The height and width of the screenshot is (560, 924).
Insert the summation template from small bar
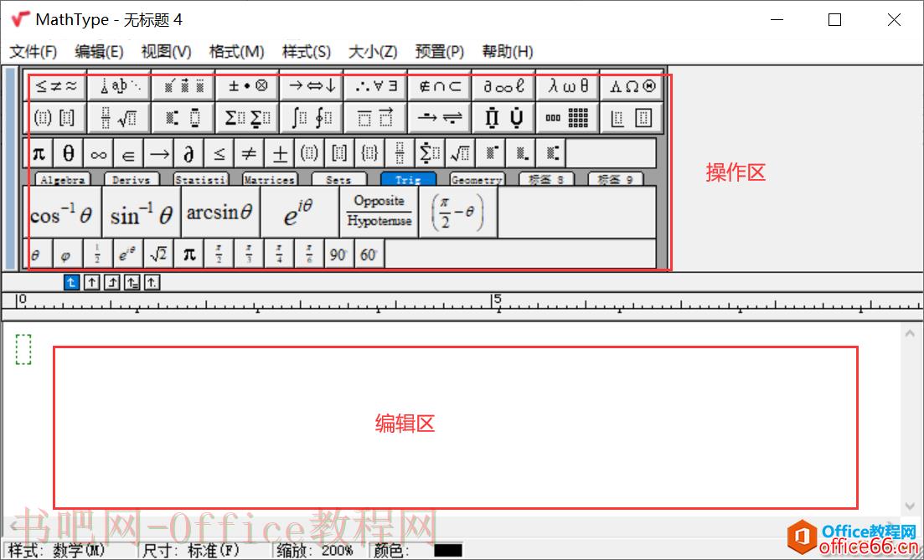[x=430, y=154]
